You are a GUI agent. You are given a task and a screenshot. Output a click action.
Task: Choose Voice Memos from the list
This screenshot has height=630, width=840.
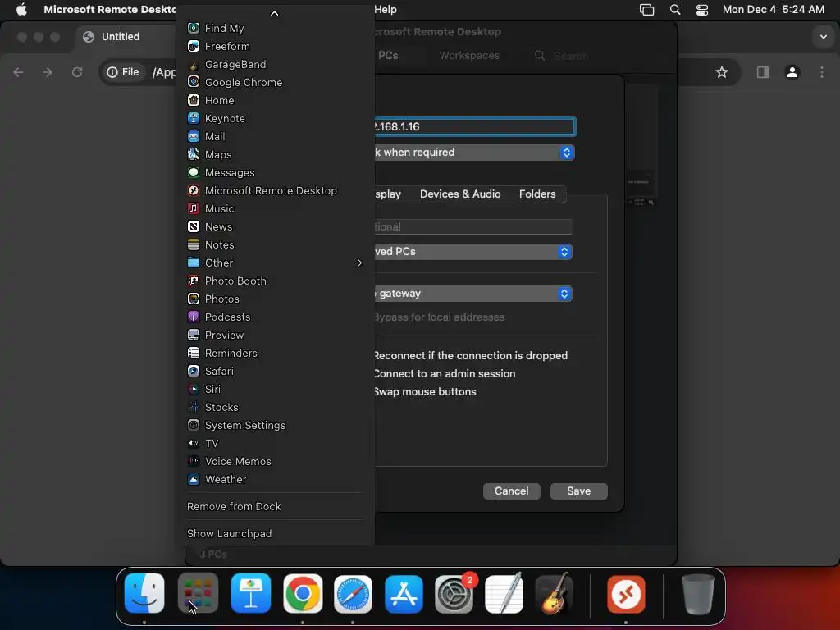[x=274, y=461]
